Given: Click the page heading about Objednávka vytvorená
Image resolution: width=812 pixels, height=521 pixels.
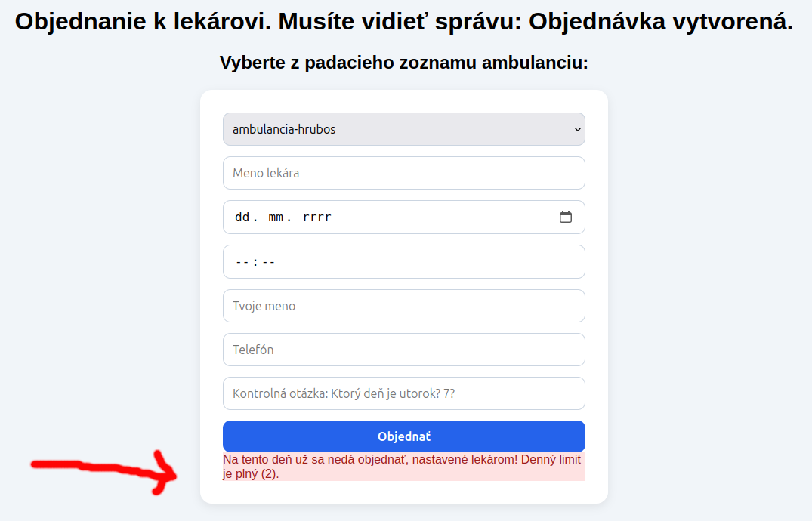Looking at the screenshot, I should point(406,23).
